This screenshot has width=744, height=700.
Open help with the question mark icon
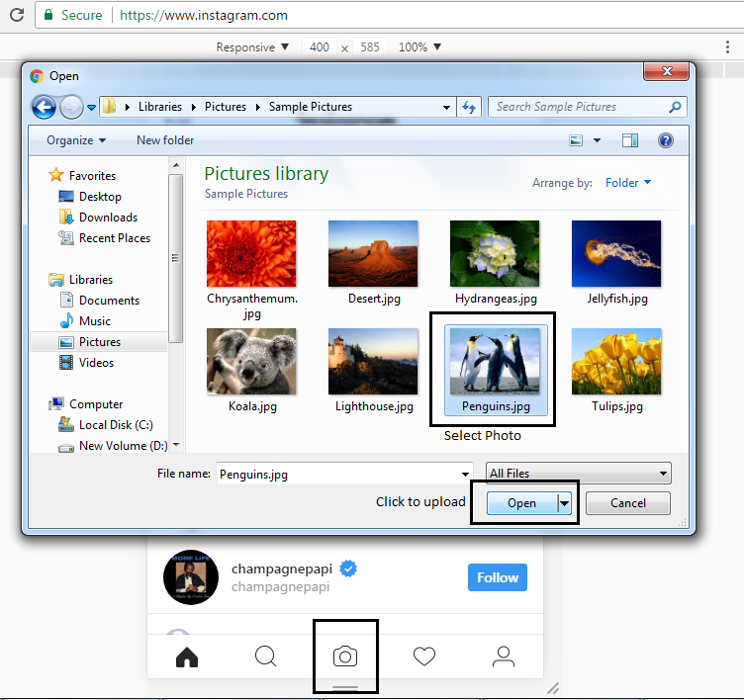coord(665,140)
